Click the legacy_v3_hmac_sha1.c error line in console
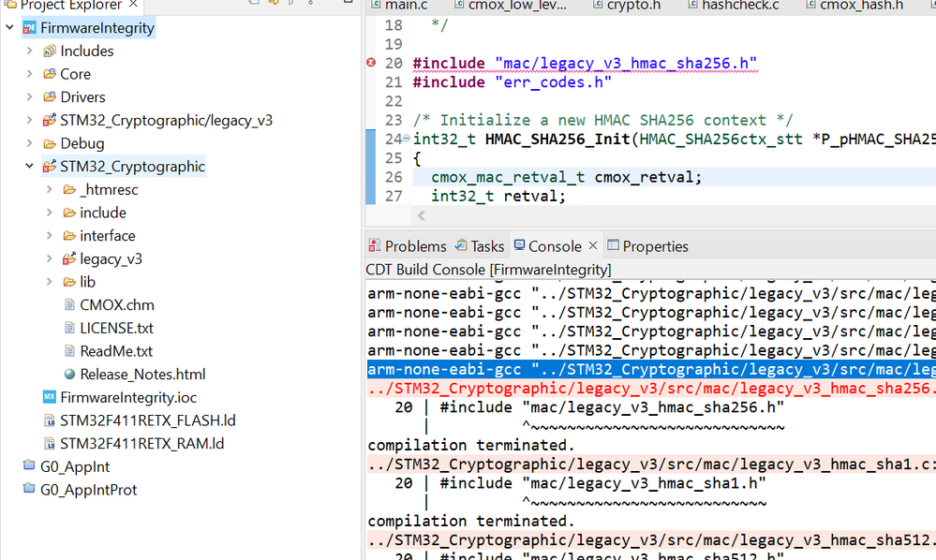 (x=651, y=464)
